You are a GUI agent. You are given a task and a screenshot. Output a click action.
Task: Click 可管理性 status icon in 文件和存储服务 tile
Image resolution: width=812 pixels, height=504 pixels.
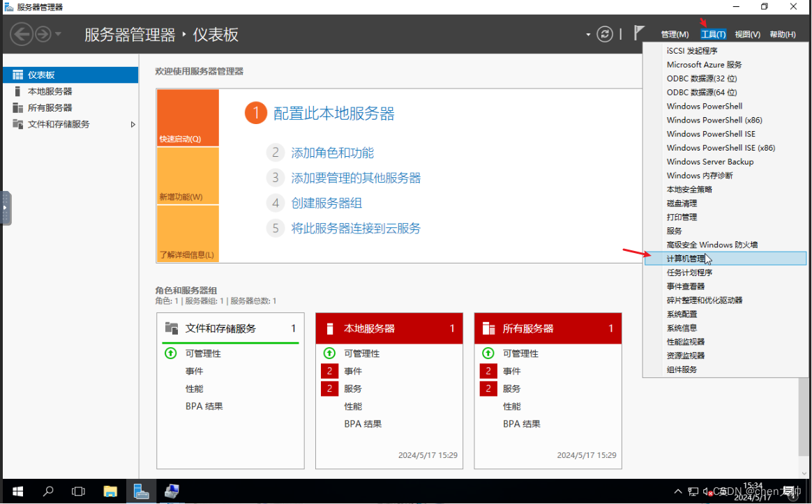tap(170, 353)
